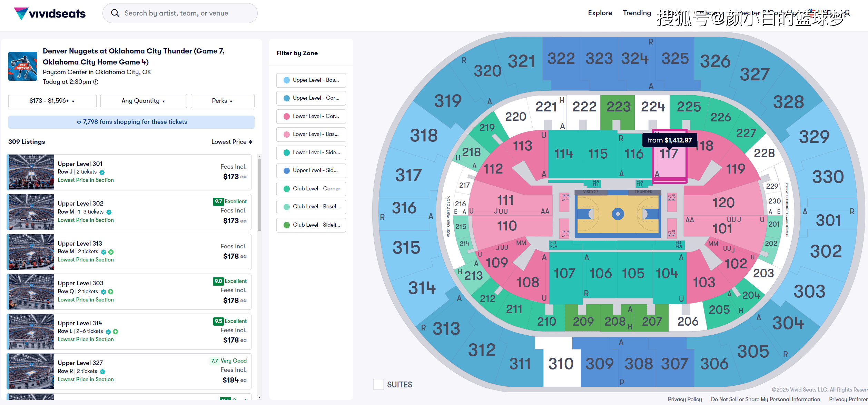The image size is (868, 405).
Task: Click verified badge on Upper Level 301 listing
Action: click(102, 172)
